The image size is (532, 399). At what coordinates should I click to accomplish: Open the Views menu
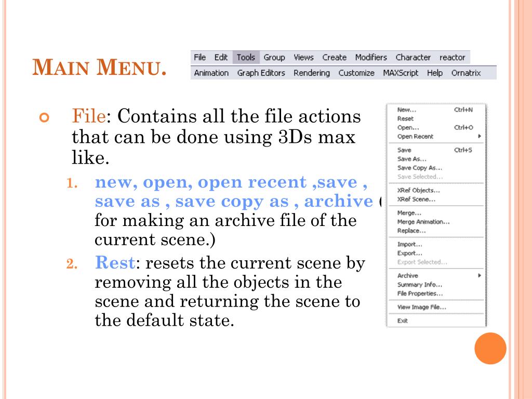pos(303,57)
